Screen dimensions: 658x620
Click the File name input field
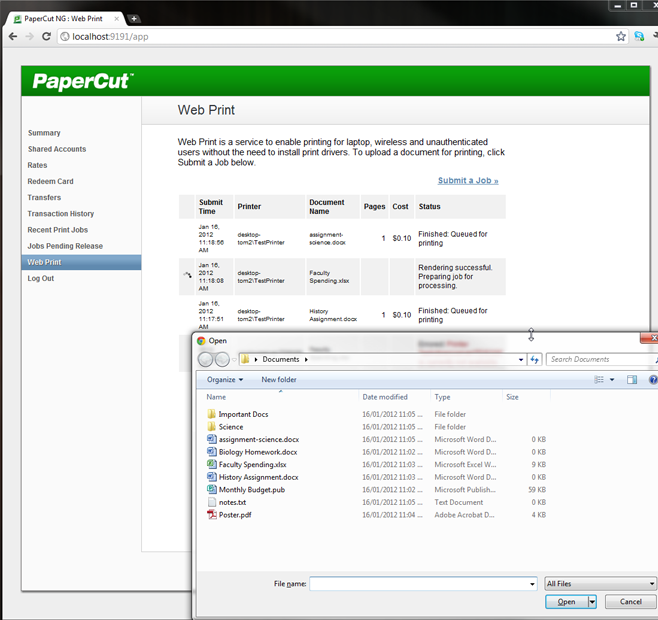[422, 583]
